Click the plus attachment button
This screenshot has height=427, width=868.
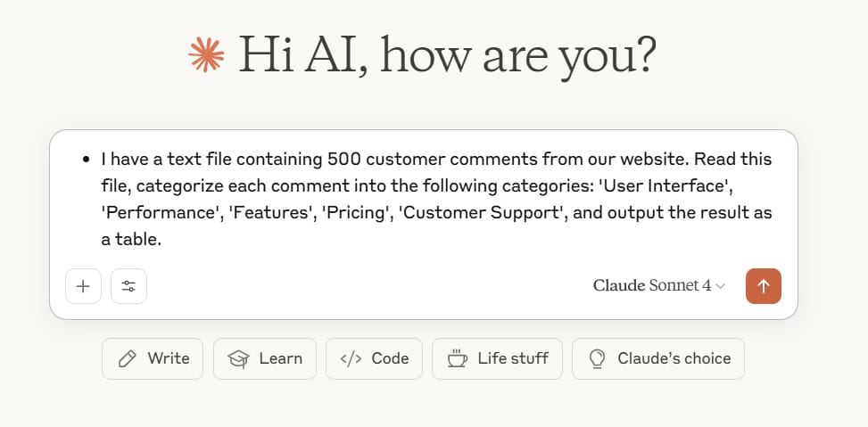[x=83, y=286]
